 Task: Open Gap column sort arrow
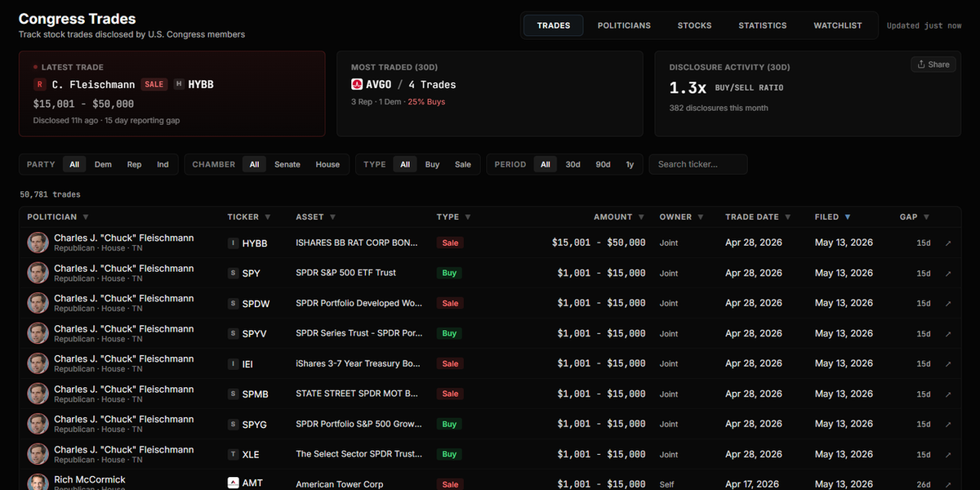tap(926, 217)
